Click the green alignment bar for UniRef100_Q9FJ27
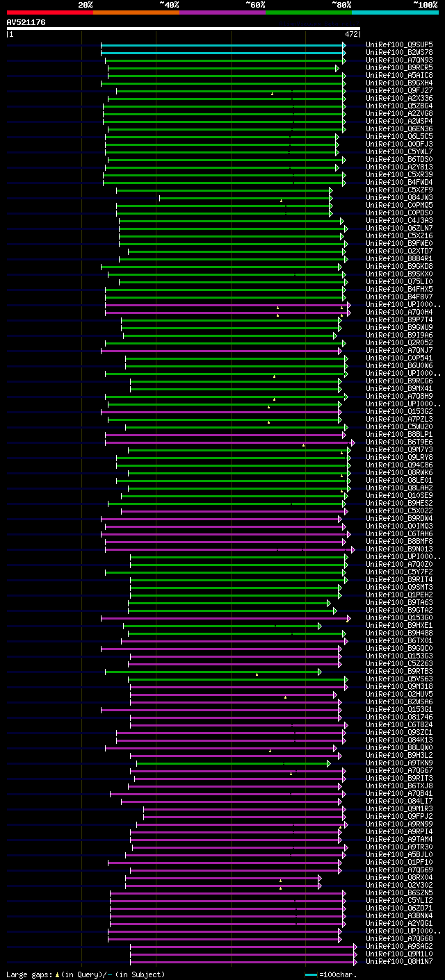Viewport: 445px width, 980px height. pos(231,91)
